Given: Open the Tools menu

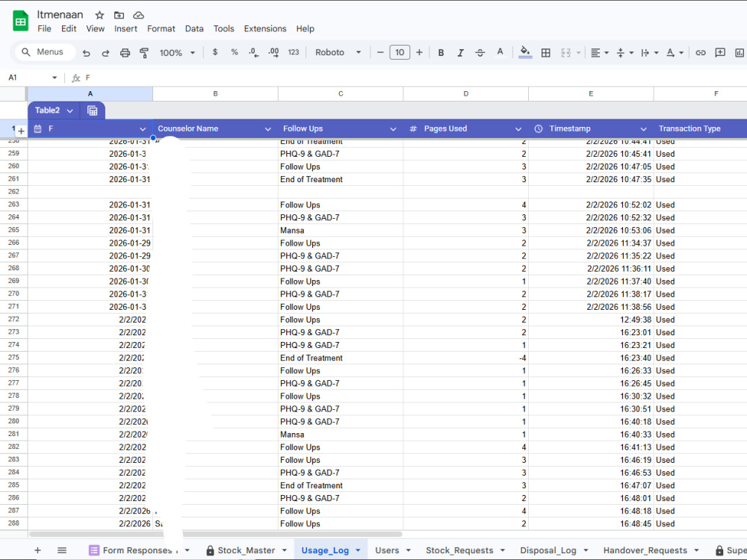Looking at the screenshot, I should 224,28.
